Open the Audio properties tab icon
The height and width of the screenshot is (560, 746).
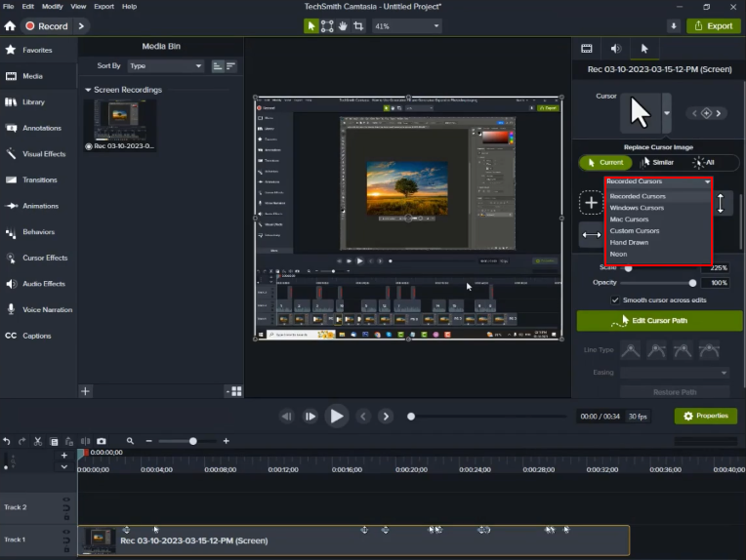(x=615, y=48)
